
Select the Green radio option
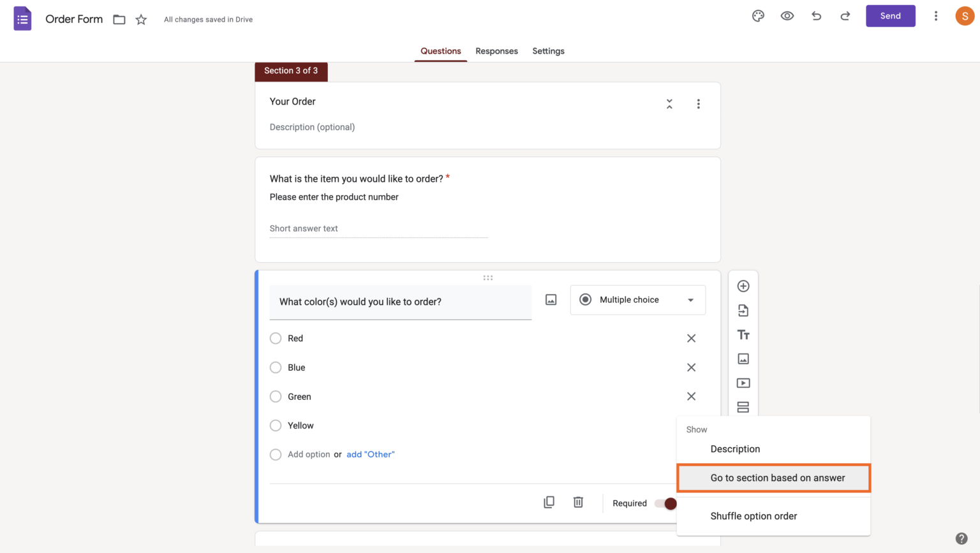(x=275, y=396)
